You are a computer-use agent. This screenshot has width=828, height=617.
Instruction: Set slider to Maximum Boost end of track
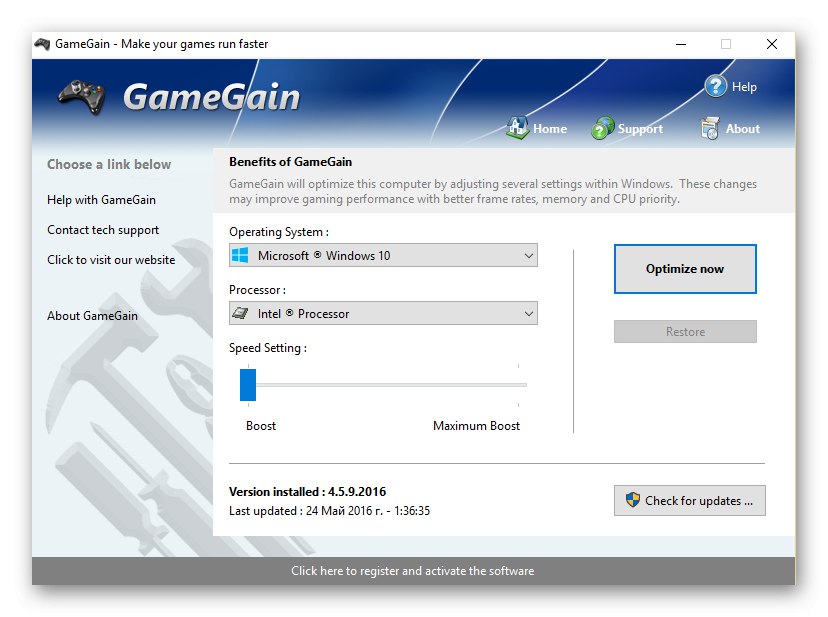519,385
